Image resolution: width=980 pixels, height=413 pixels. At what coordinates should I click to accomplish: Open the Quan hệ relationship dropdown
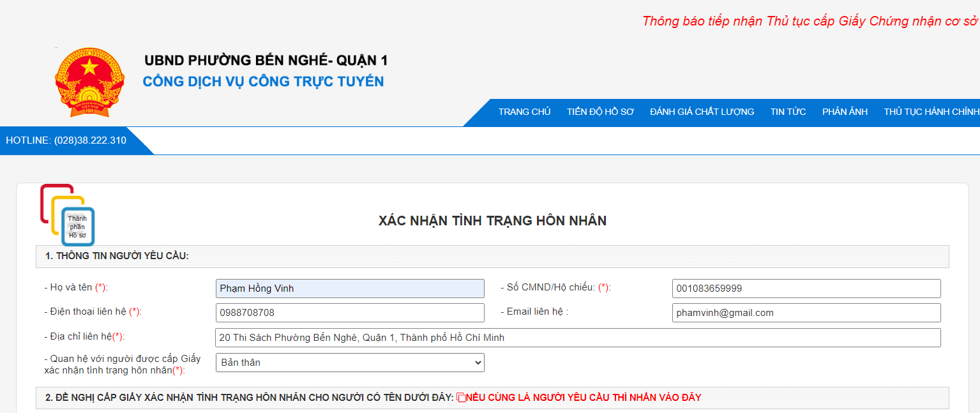pos(350,363)
